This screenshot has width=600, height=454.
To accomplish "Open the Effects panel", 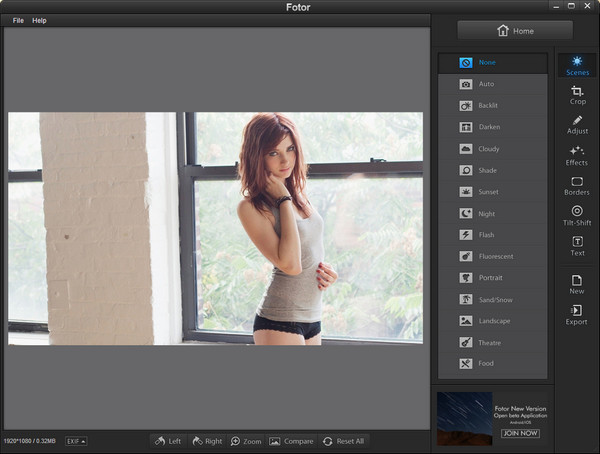I will (577, 155).
